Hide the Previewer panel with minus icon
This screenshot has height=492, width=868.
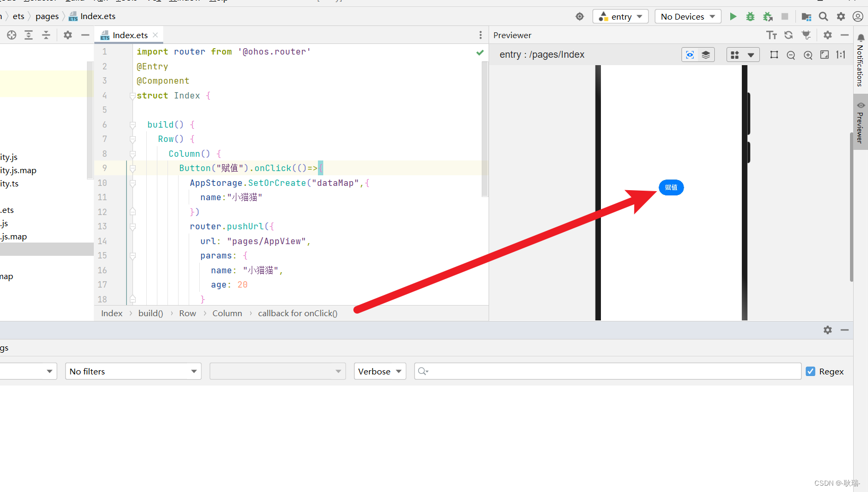pos(845,35)
